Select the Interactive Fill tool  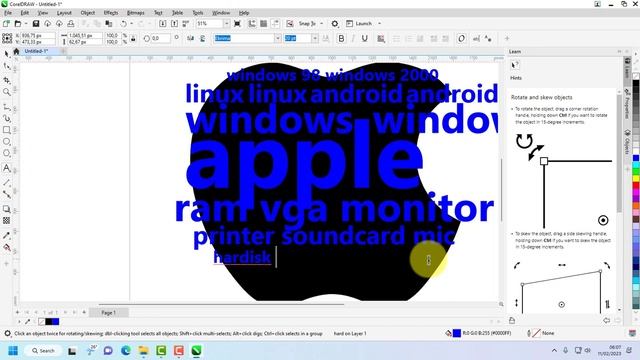point(7,247)
